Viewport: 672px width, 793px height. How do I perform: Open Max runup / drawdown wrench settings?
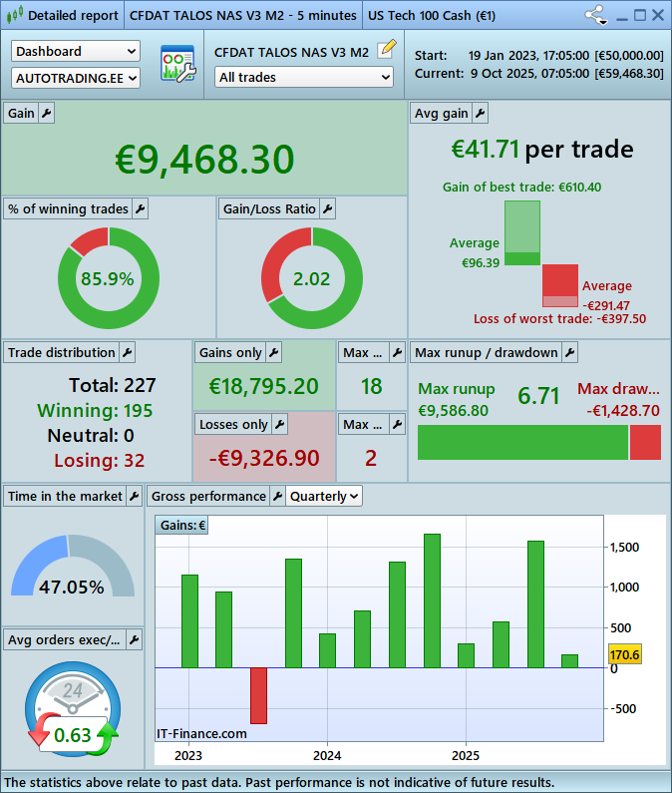pos(569,352)
